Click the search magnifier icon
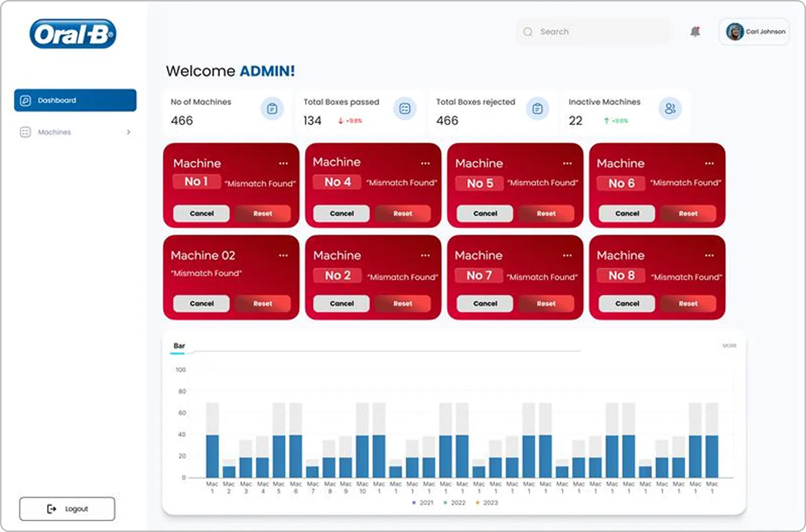The height and width of the screenshot is (532, 806). click(x=528, y=32)
